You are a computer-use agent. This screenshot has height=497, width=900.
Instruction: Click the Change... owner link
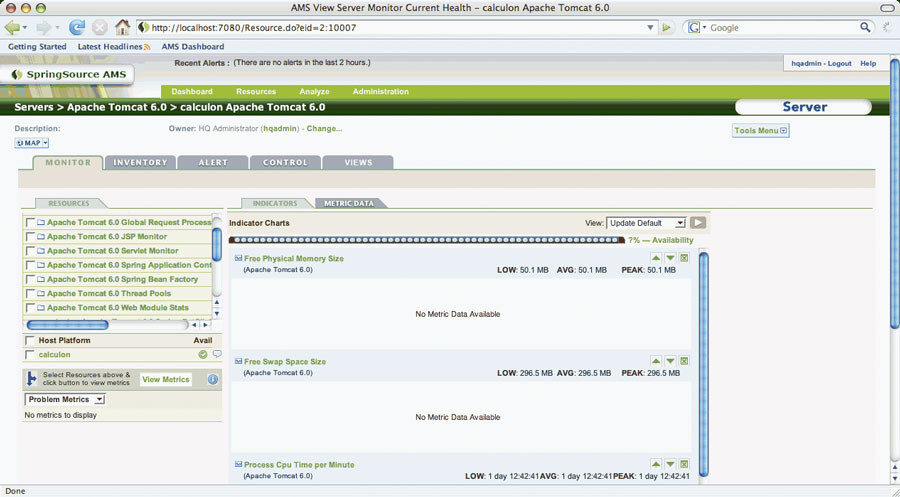tap(324, 129)
